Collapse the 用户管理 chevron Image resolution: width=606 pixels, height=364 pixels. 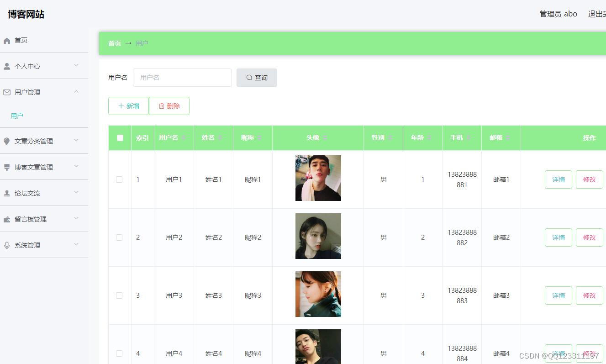76,91
